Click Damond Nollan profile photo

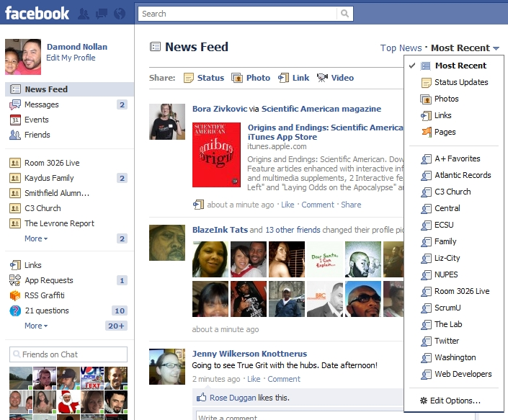click(23, 57)
